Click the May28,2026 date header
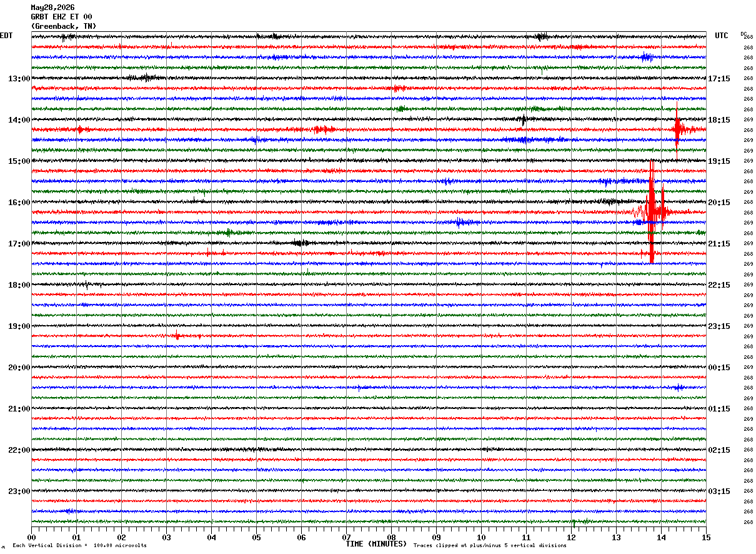 coord(52,8)
